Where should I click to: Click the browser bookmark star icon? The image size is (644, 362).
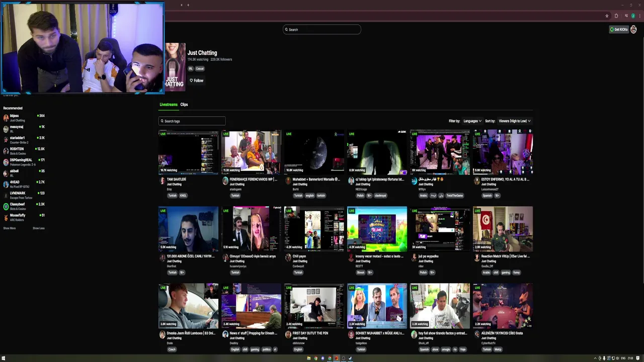click(x=607, y=16)
